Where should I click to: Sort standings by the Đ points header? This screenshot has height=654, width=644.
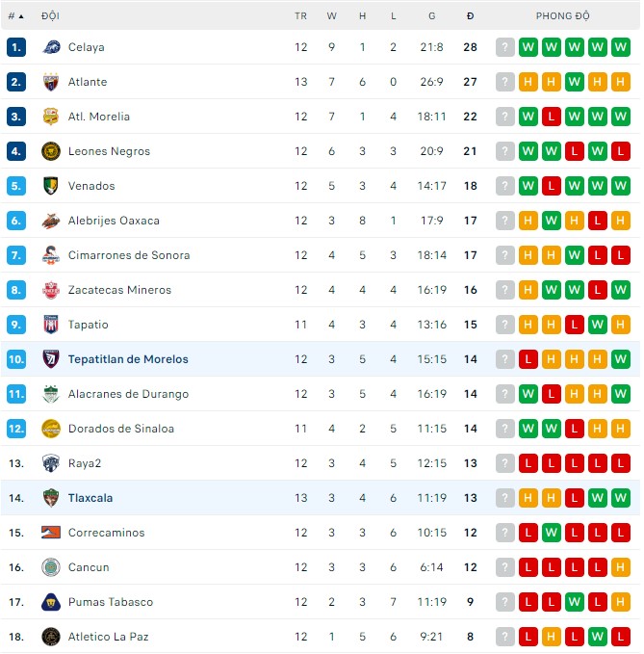(x=470, y=16)
